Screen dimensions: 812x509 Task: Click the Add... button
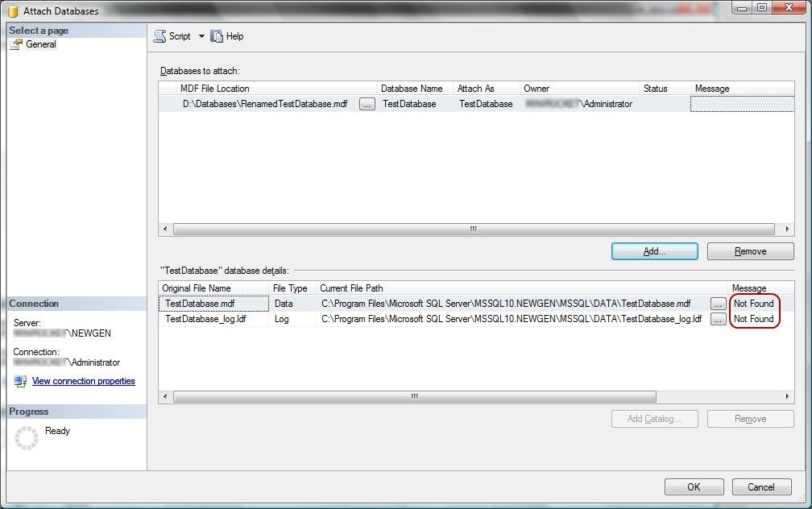655,251
